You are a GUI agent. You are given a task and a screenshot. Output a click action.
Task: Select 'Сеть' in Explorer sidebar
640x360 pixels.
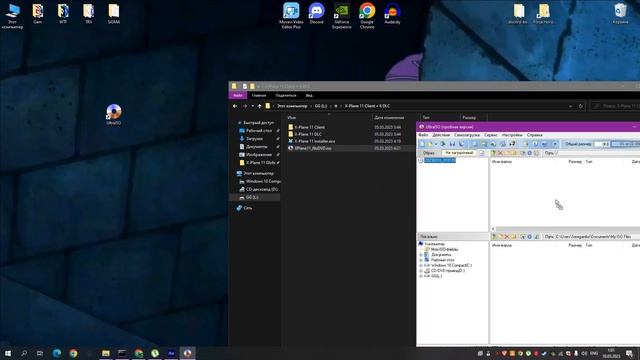248,208
